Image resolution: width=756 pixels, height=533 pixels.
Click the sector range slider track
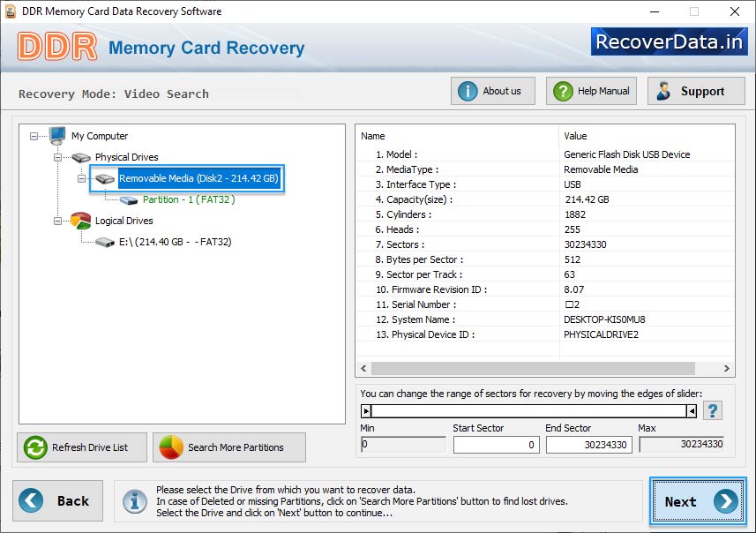pos(529,411)
